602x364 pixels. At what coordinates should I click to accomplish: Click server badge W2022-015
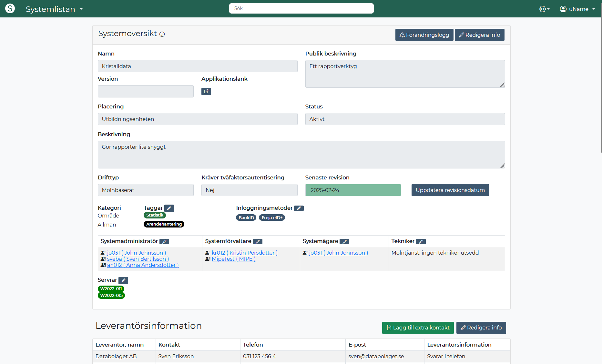[111, 296]
